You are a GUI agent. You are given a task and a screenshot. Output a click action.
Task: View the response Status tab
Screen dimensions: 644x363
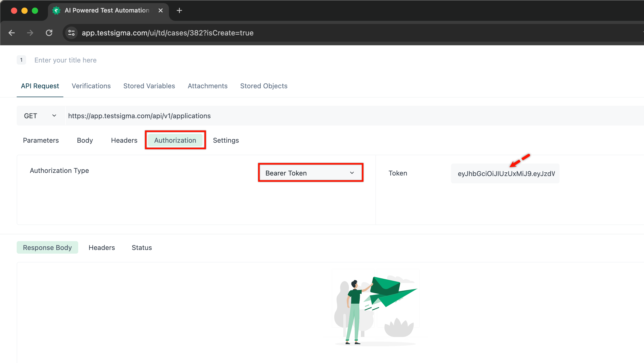tap(142, 248)
